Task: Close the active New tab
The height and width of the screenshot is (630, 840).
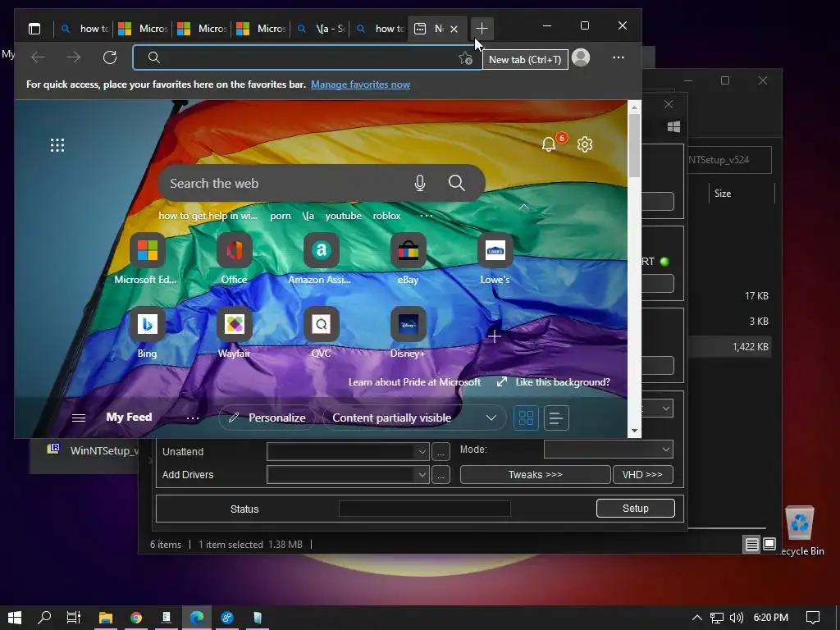Action: pyautogui.click(x=454, y=29)
